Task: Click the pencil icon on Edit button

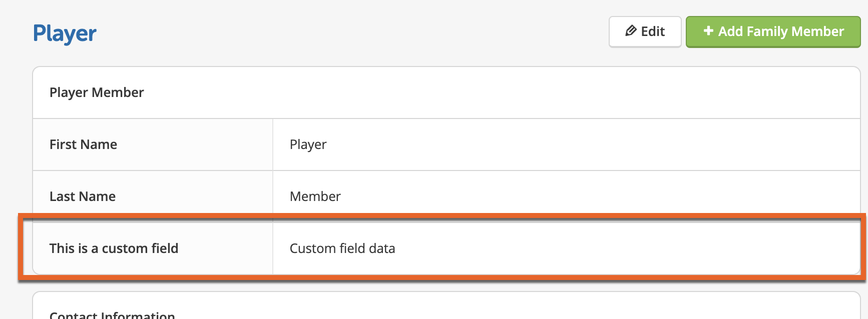Action: pos(631,31)
